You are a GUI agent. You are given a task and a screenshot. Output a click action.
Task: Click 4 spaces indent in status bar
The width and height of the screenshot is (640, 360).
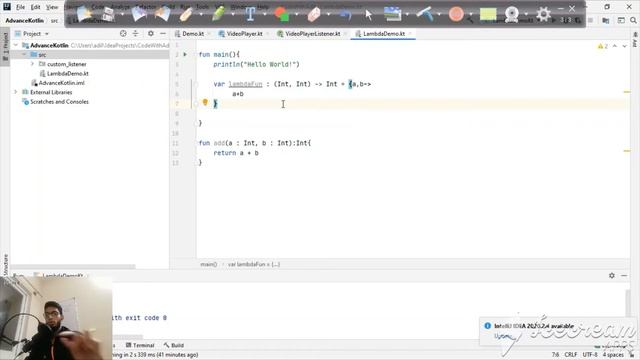(x=613, y=355)
